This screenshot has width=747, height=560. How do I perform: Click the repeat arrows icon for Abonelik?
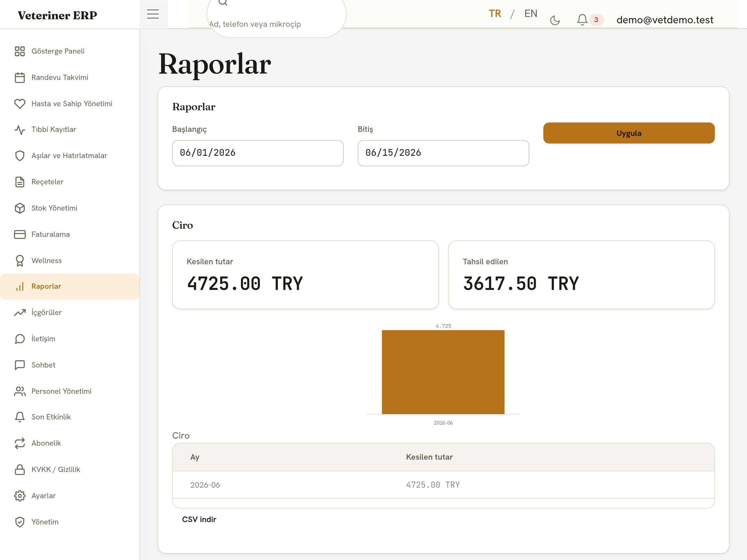tap(20, 443)
